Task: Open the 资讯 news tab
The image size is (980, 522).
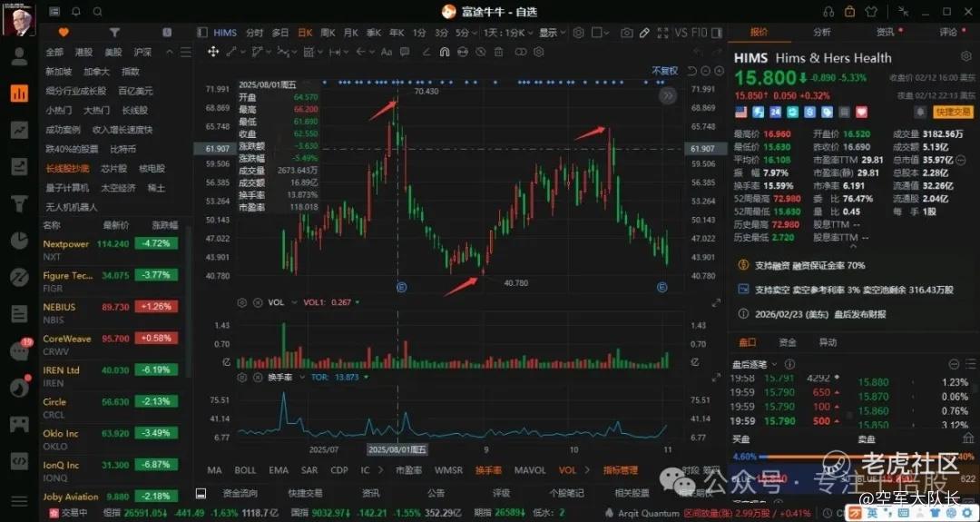Action: click(885, 32)
